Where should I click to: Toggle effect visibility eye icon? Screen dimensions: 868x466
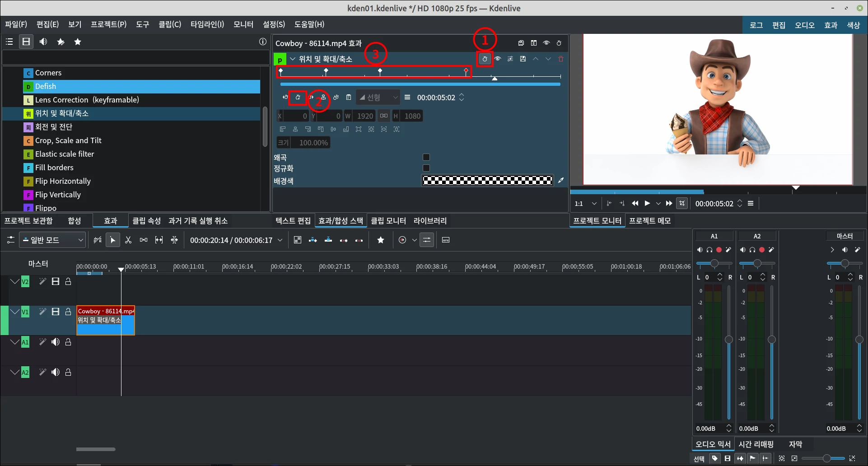pyautogui.click(x=498, y=59)
